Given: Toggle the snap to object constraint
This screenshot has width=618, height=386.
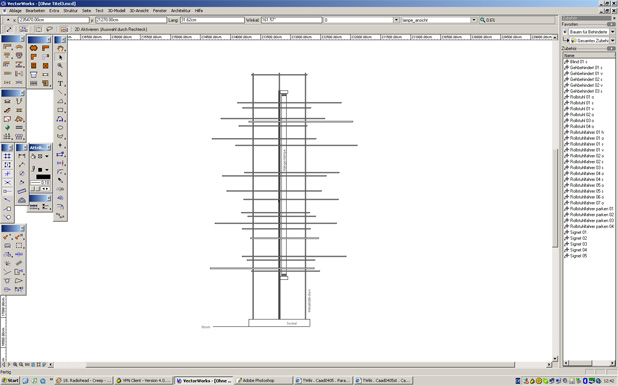Looking at the screenshot, I should pos(7,165).
